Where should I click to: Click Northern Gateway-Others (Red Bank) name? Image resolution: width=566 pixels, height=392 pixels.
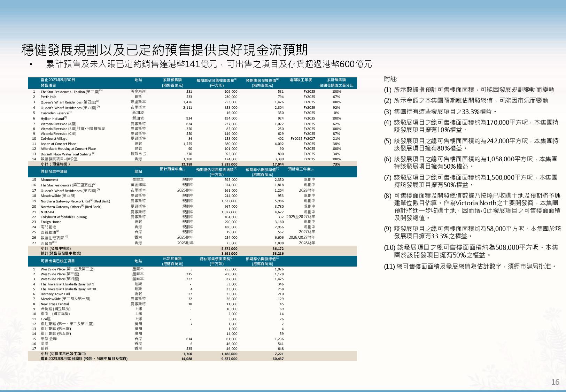click(71, 207)
